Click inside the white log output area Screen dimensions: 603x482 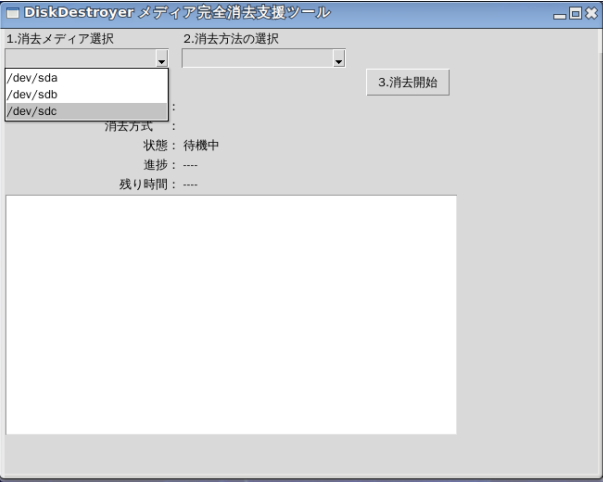(x=231, y=315)
